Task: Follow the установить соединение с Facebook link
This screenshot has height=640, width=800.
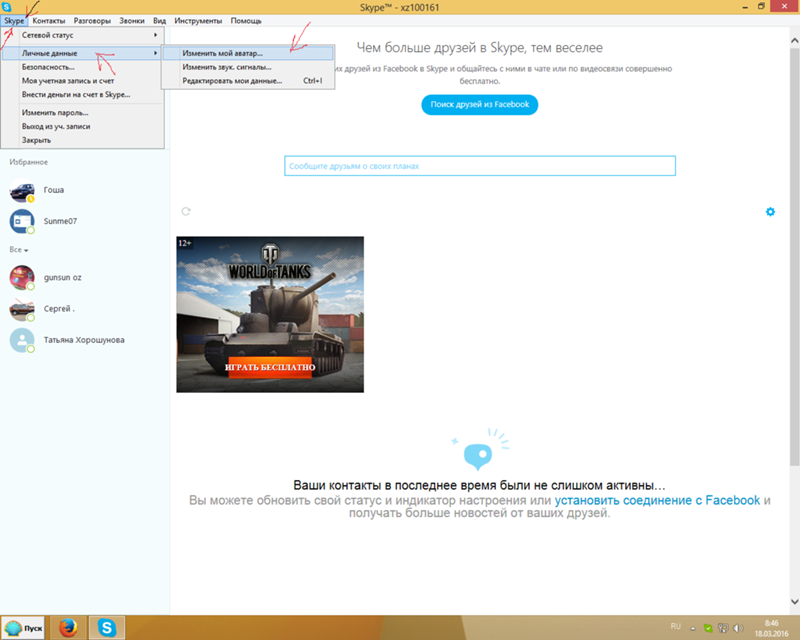Action: 657,500
